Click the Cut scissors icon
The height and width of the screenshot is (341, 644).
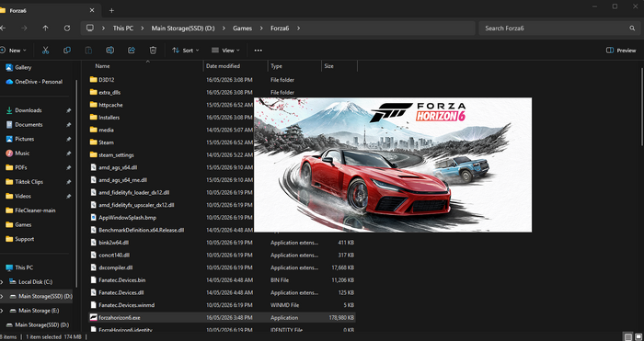[x=46, y=50]
